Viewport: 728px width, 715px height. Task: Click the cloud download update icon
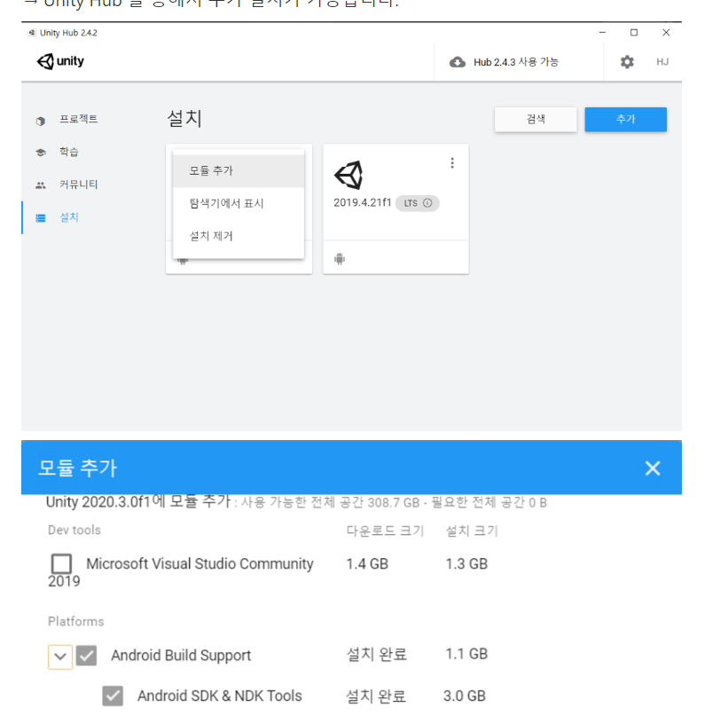click(458, 62)
